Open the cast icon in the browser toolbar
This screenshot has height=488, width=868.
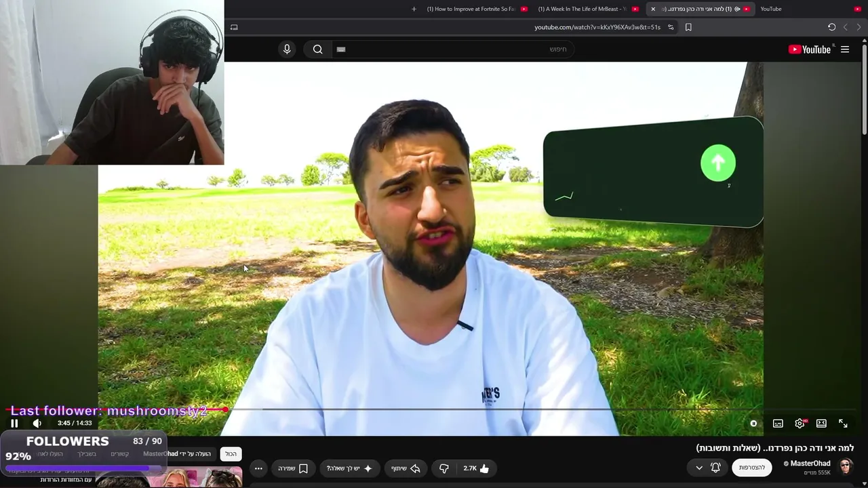tap(234, 27)
